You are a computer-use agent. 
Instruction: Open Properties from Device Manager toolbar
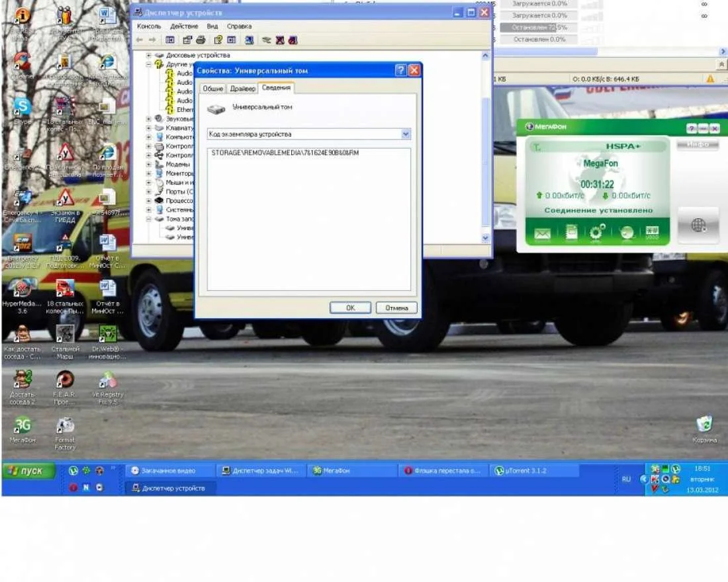[187, 40]
